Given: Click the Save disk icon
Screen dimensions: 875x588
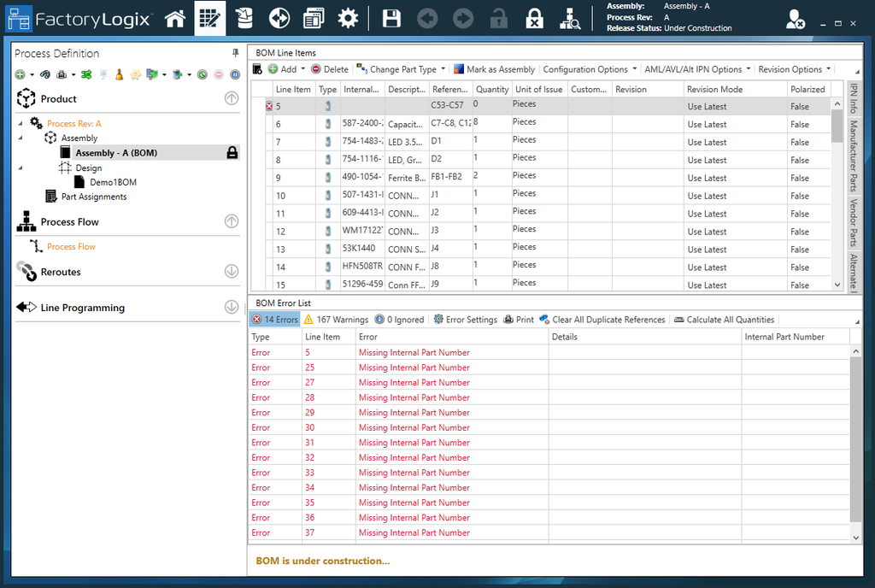Looking at the screenshot, I should (391, 19).
